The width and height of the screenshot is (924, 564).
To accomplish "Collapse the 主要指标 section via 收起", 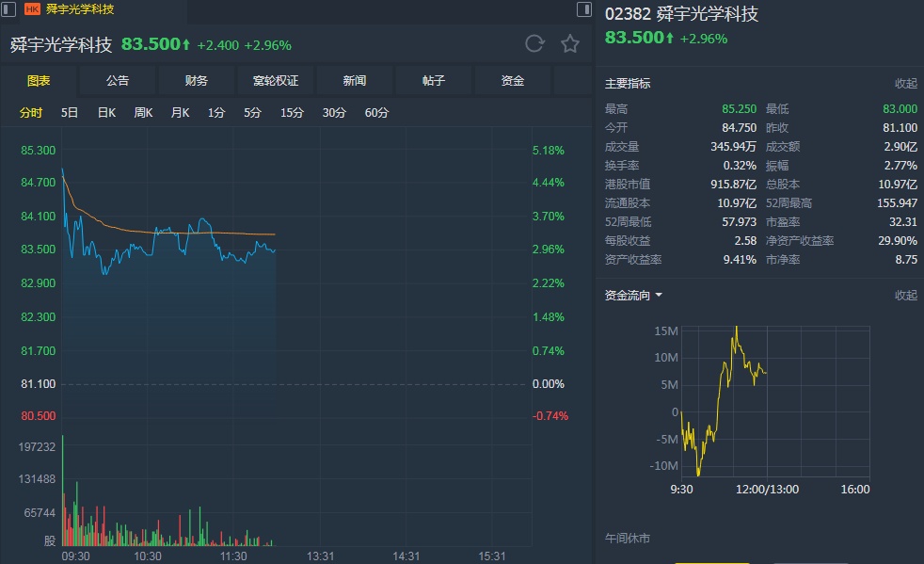I will pyautogui.click(x=905, y=84).
